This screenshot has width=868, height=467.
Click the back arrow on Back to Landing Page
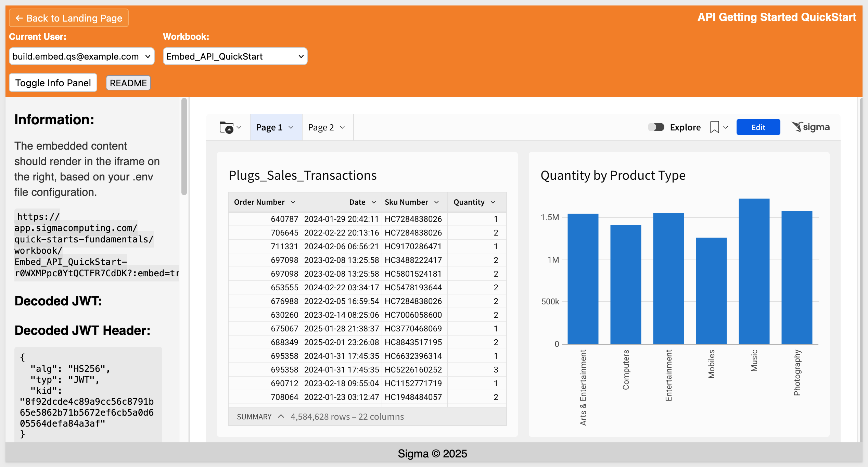coord(19,18)
